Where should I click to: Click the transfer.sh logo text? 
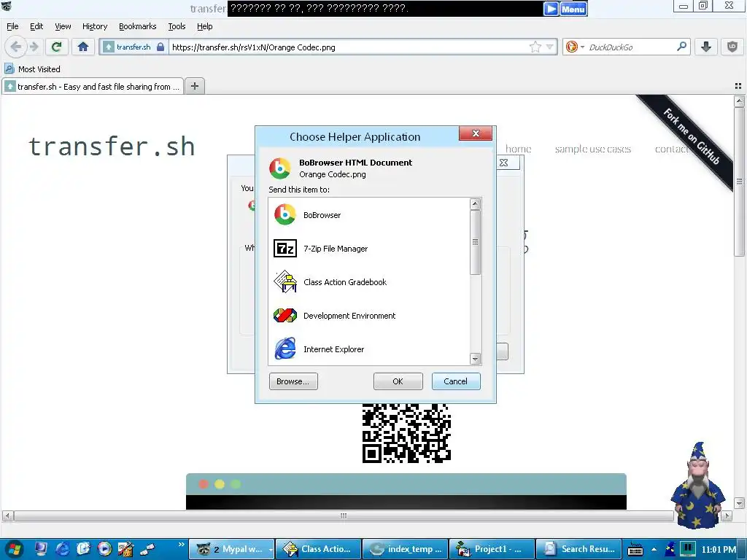pyautogui.click(x=112, y=146)
